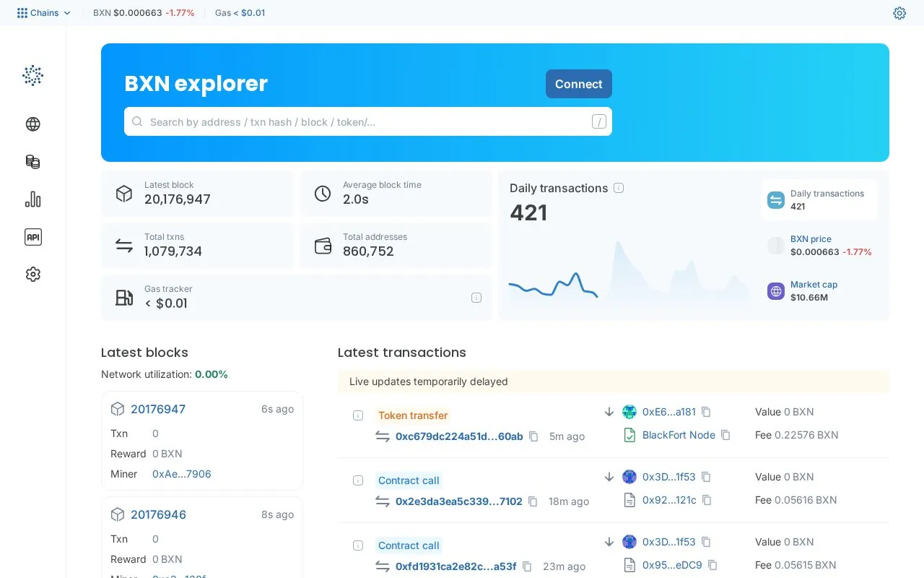Screen dimensions: 924x578
Task: Open the Tokens coins sidebar icon
Action: [32, 162]
